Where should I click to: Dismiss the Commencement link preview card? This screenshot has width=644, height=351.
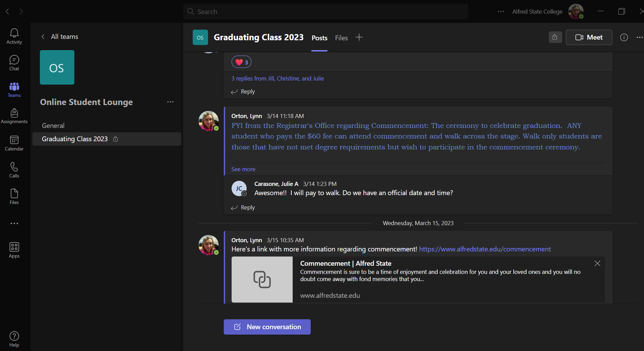[597, 263]
